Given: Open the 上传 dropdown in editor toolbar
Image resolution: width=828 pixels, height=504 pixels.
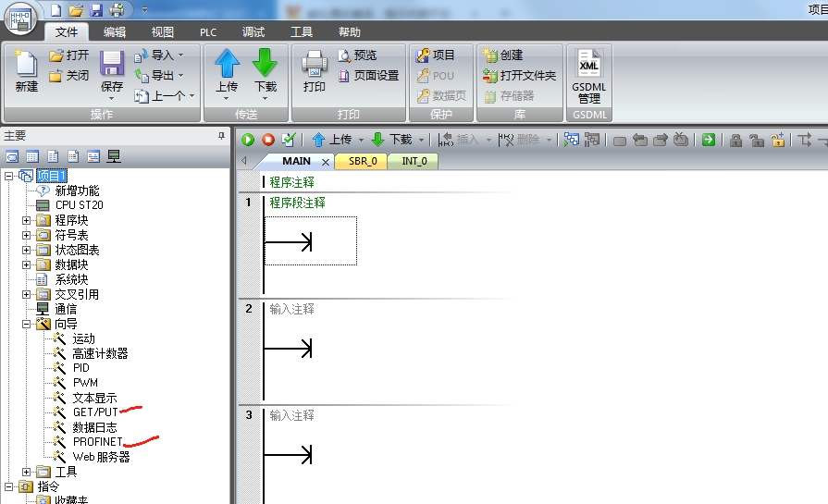Looking at the screenshot, I should tap(358, 140).
